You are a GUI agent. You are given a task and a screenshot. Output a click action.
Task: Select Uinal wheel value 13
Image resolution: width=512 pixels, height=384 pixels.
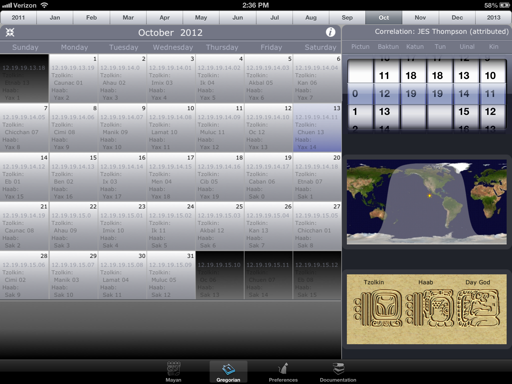click(x=464, y=76)
